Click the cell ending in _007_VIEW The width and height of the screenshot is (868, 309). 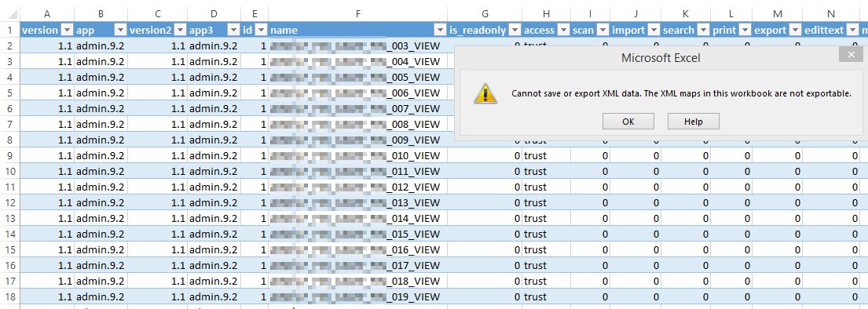[x=358, y=108]
